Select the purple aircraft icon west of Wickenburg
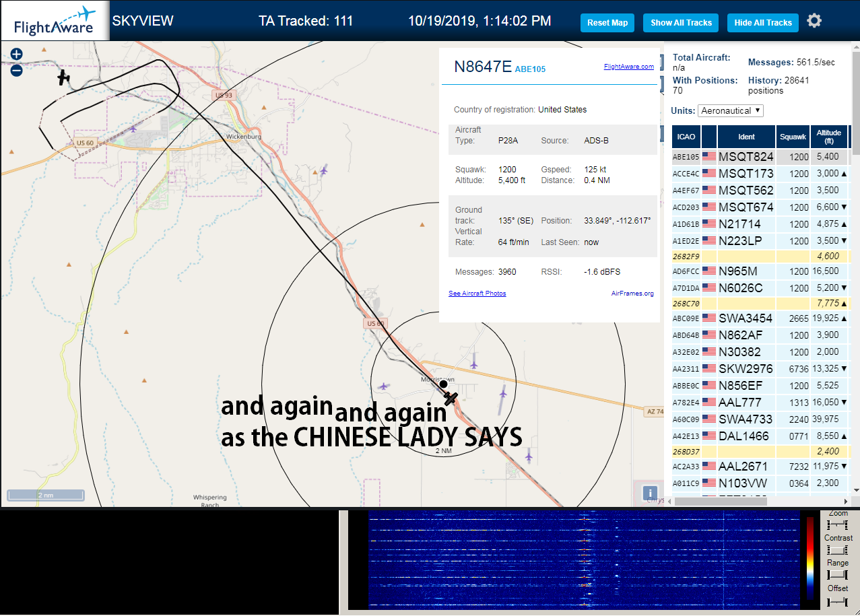 [x=133, y=129]
